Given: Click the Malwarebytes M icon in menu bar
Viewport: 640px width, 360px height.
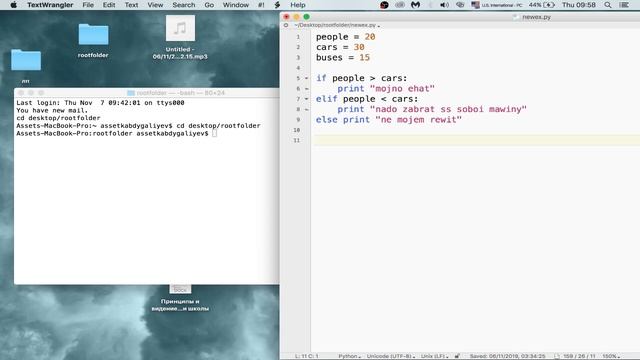Looking at the screenshot, I should tap(416, 5).
